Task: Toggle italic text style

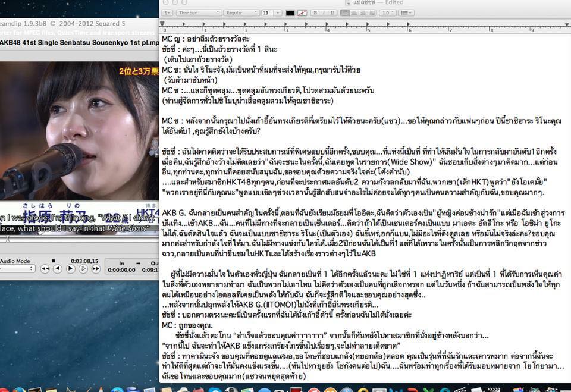Action: pos(324,12)
